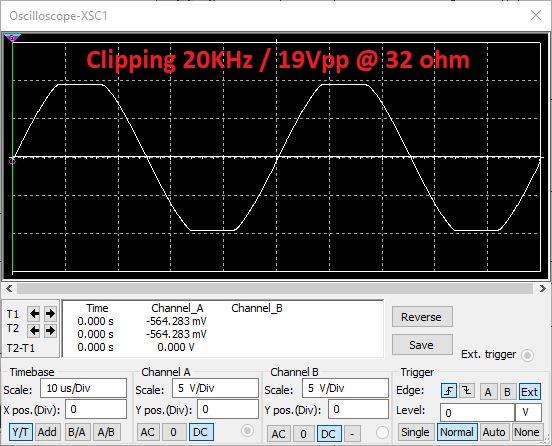Set trigger source to Ext

point(529,392)
